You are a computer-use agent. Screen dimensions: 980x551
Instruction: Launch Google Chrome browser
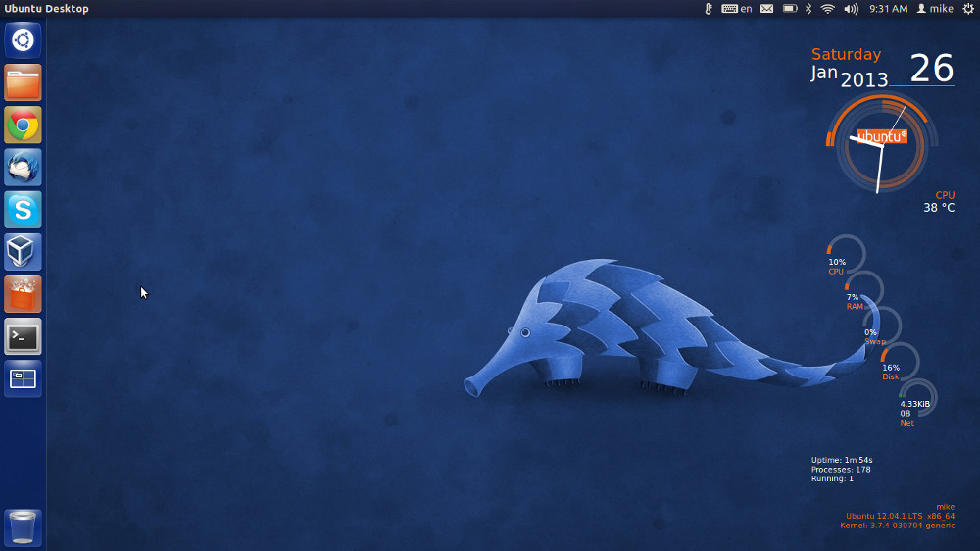[x=23, y=125]
